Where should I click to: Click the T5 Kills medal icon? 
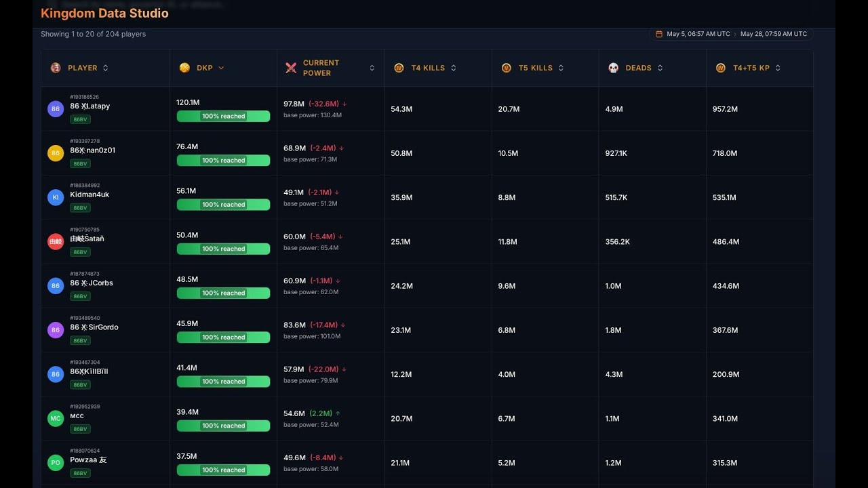pos(506,68)
